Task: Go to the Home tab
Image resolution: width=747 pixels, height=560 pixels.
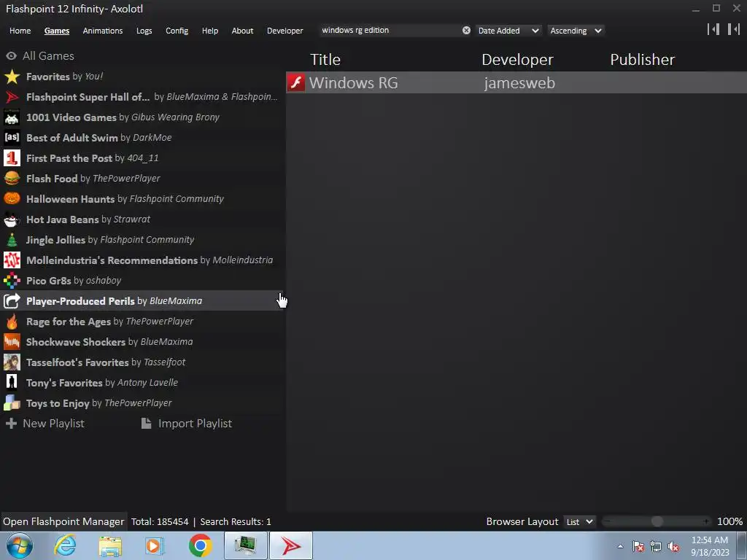Action: coord(20,31)
